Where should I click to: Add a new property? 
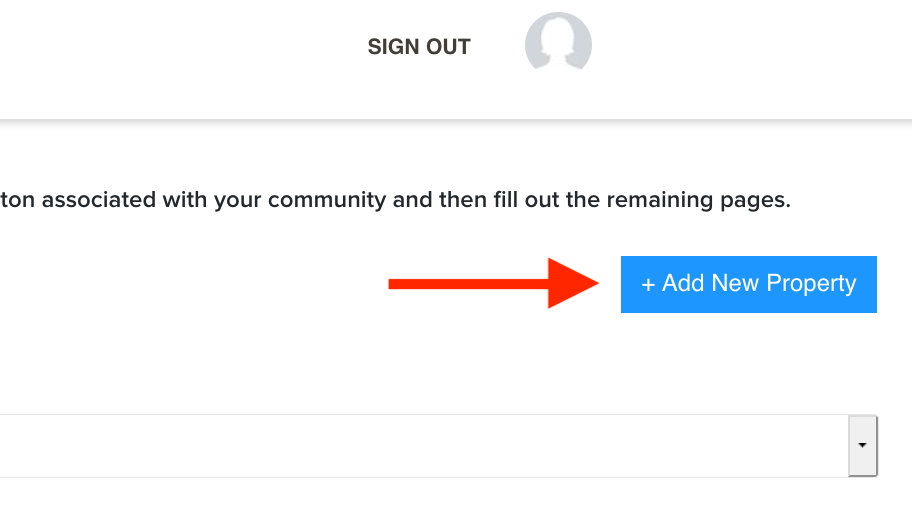749,284
